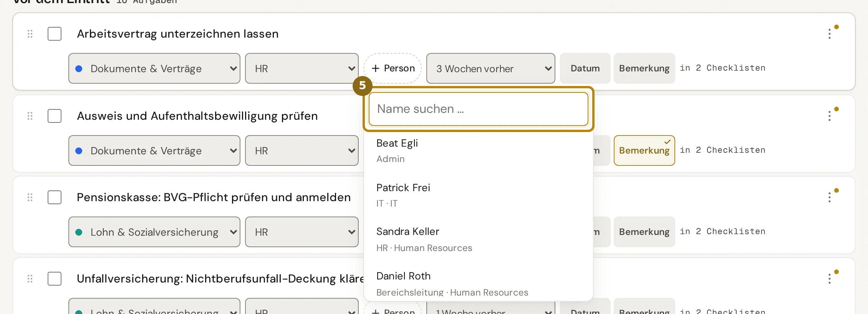This screenshot has height=314, width=868.
Task: Open the highlighted Bemerkung in the Ausweis row
Action: pos(644,150)
